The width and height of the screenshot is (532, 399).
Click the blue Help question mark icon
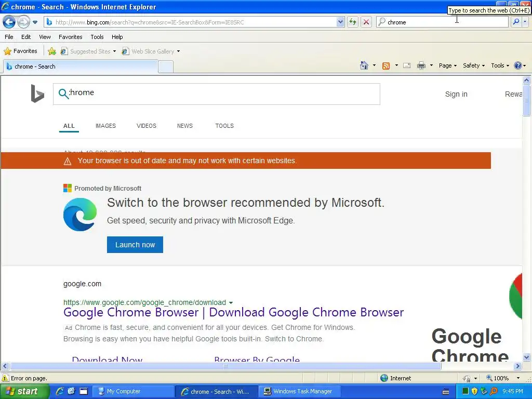point(518,65)
